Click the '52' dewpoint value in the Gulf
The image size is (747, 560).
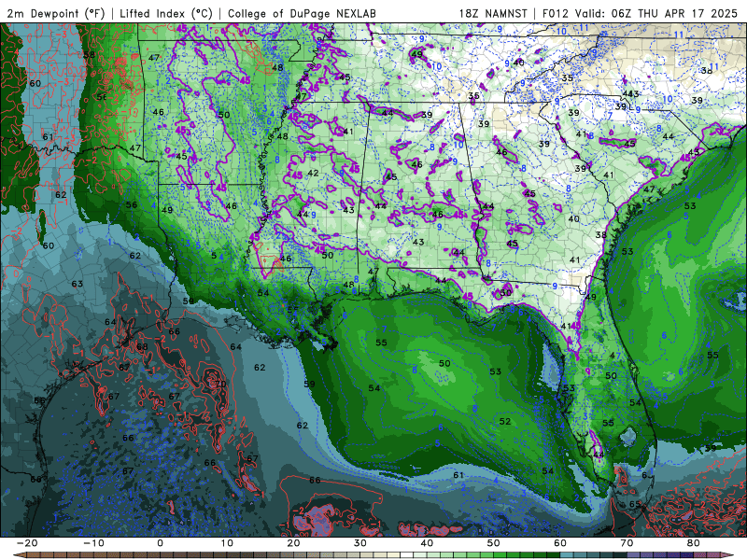coord(505,422)
